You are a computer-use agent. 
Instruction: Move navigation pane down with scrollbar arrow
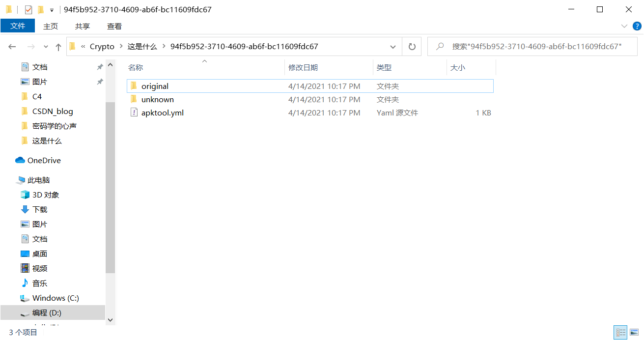tap(110, 320)
